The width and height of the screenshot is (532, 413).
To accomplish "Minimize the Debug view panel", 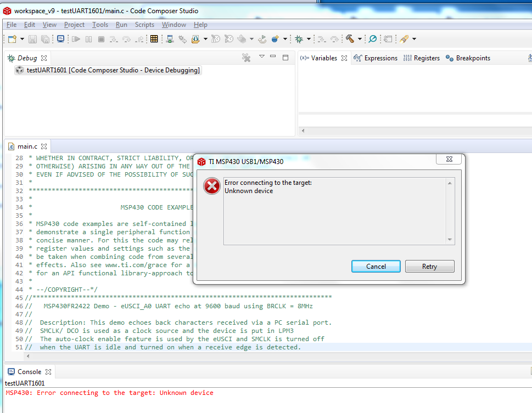I will (x=273, y=56).
